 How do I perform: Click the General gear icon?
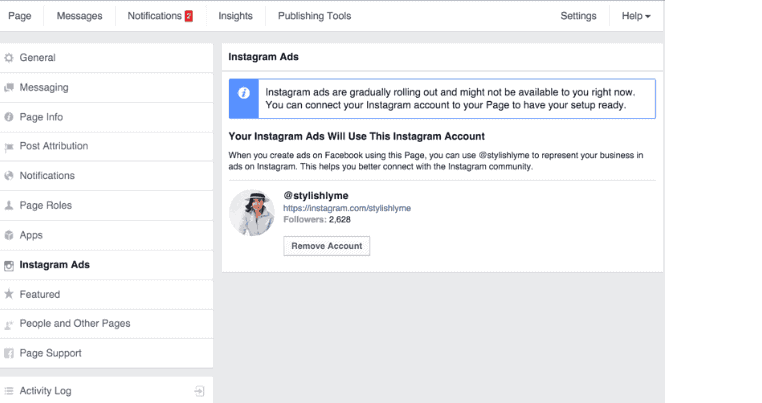pyautogui.click(x=9, y=58)
